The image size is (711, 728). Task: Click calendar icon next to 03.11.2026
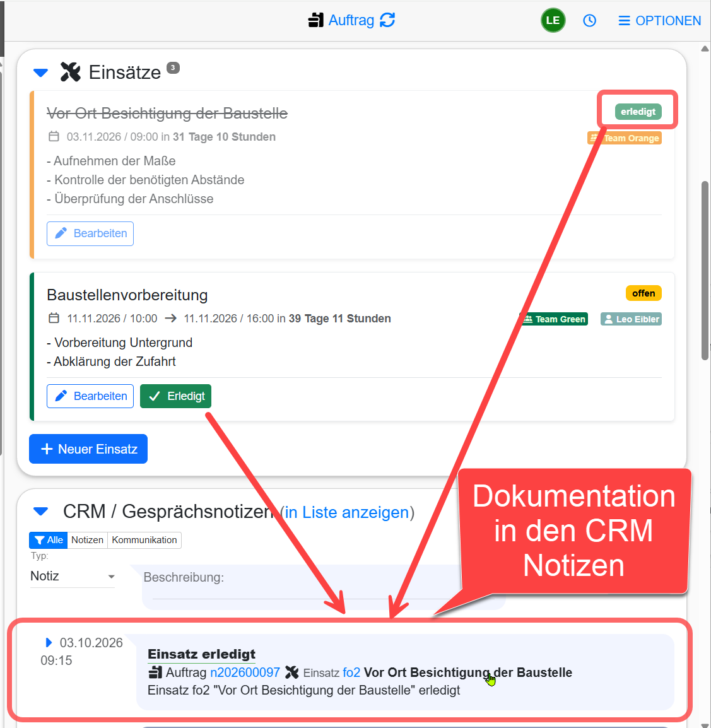click(54, 136)
